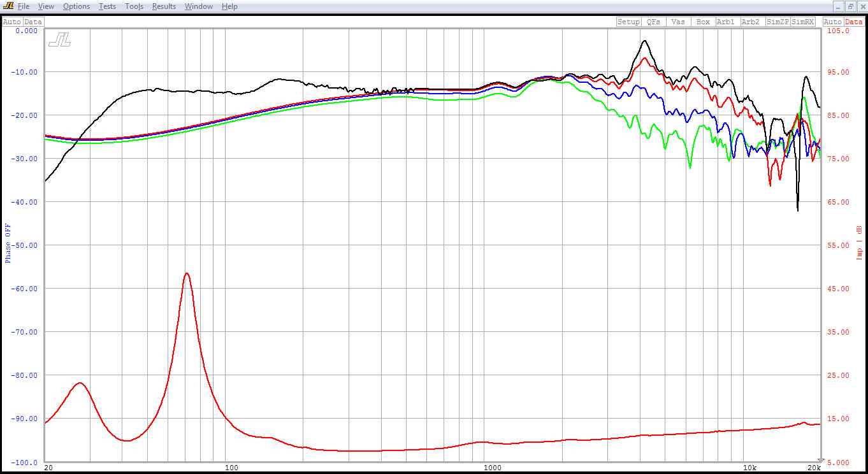Click the 10k frequency axis label

[749, 468]
